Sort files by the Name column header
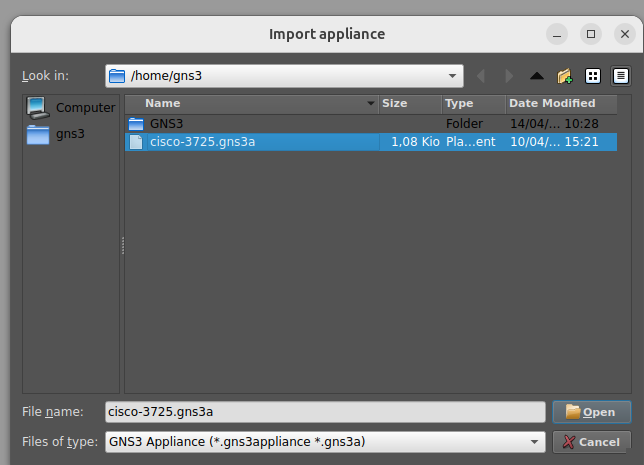Image resolution: width=644 pixels, height=465 pixels. pyautogui.click(x=251, y=104)
